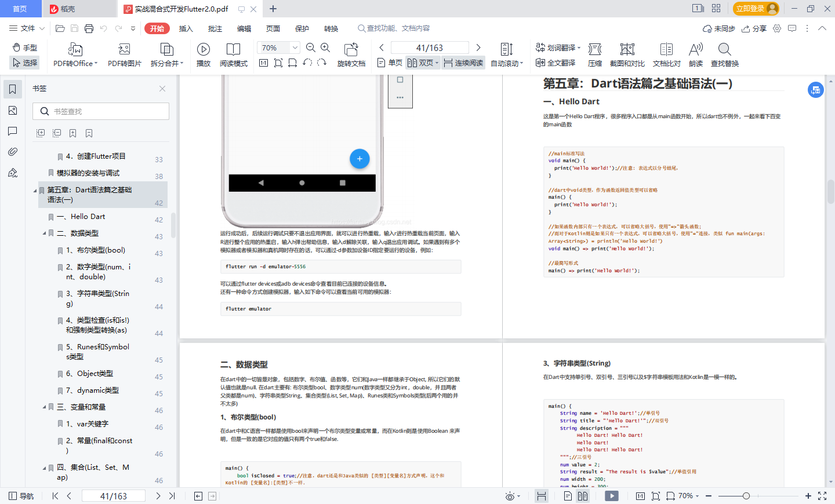Open comments panel icon in sidebar

(13, 131)
